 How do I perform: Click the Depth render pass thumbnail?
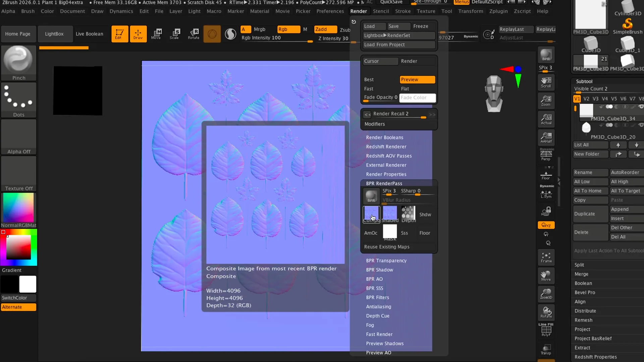click(x=408, y=214)
